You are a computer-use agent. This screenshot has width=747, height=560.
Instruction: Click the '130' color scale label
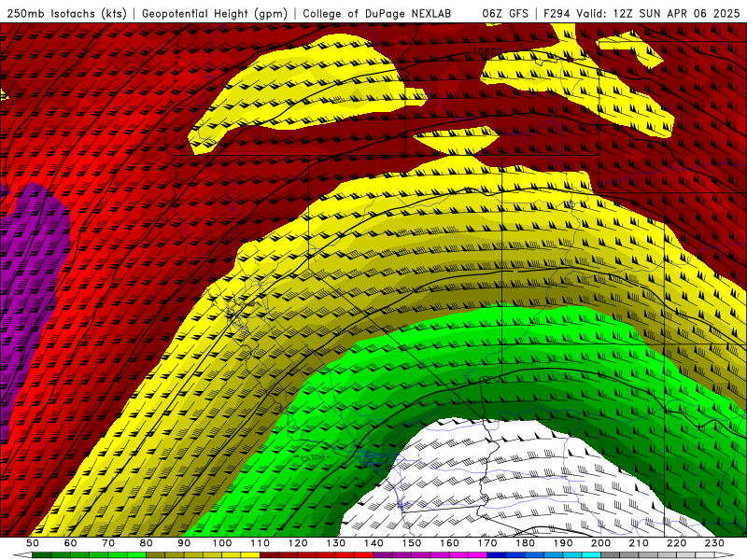point(336,543)
